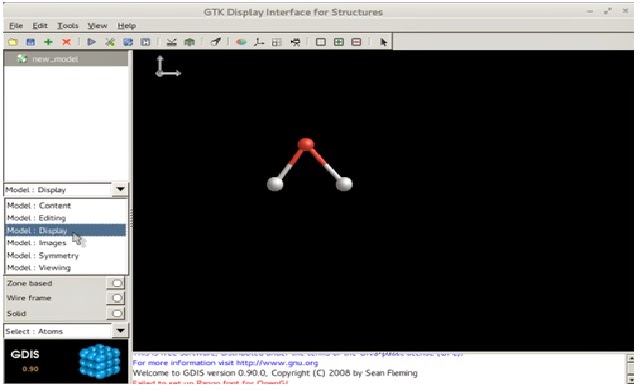Toggle the Zone based option

116,283
